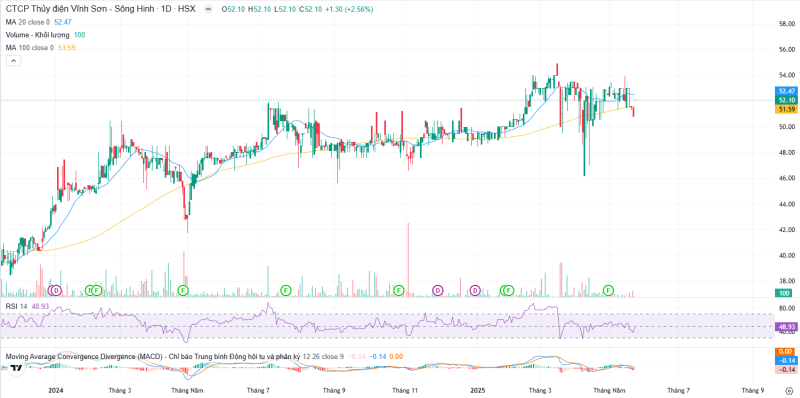Viewport: 800px width, 398px height.
Task: Click the orange 0.00 MACD axis tag
Action: (785, 352)
